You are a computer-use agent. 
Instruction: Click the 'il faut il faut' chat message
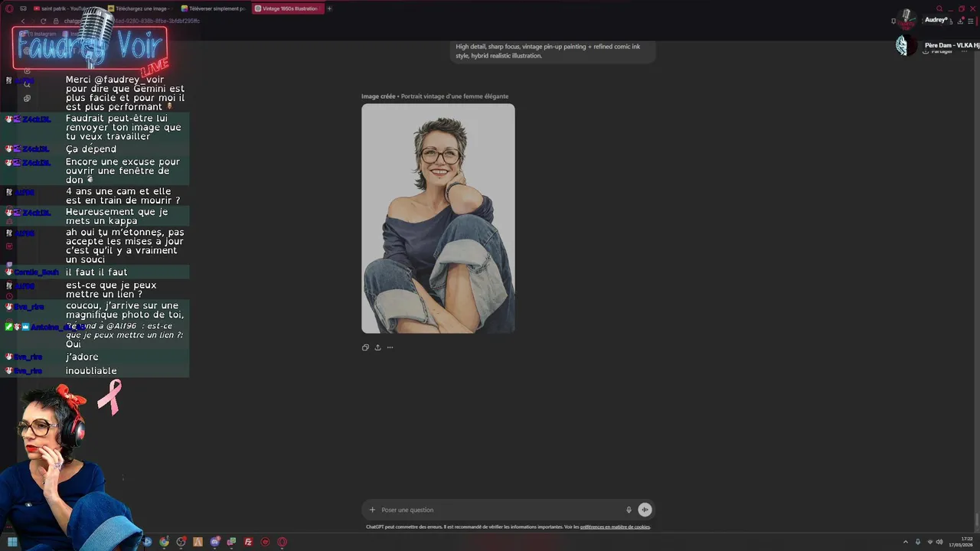click(96, 272)
